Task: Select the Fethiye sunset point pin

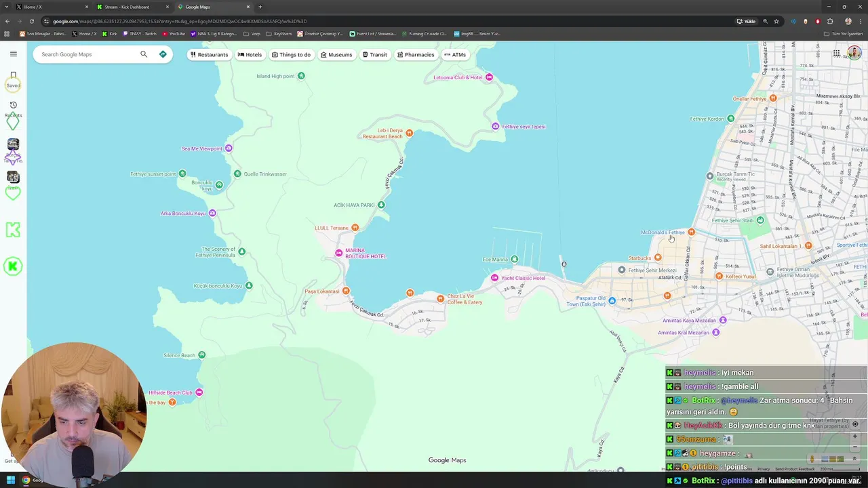Action: click(182, 174)
